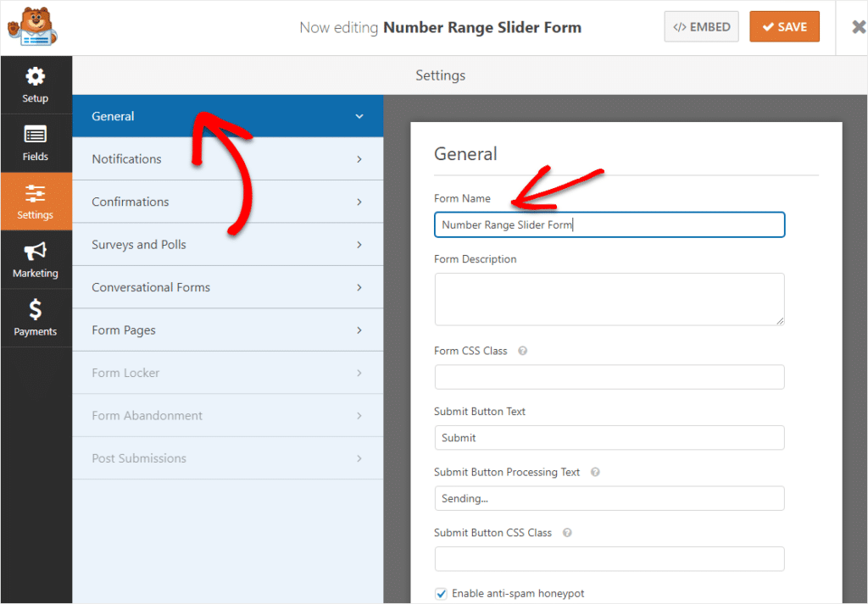Click inside the Form Name field
The width and height of the screenshot is (868, 604).
(609, 224)
